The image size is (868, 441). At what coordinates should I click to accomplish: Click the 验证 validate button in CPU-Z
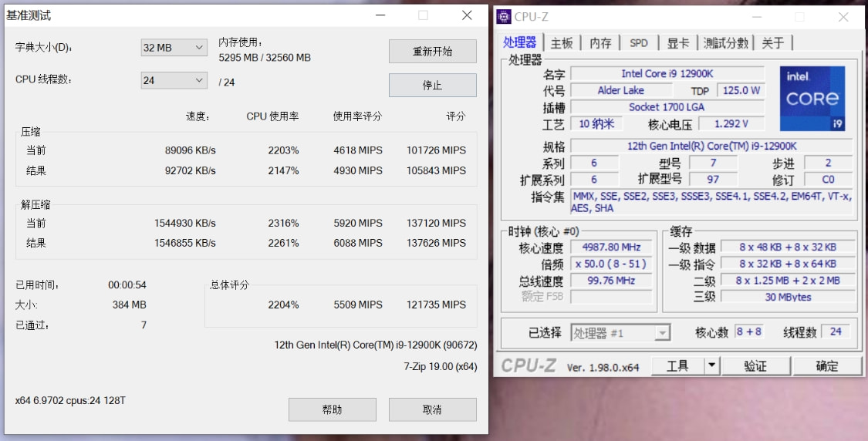coord(755,365)
